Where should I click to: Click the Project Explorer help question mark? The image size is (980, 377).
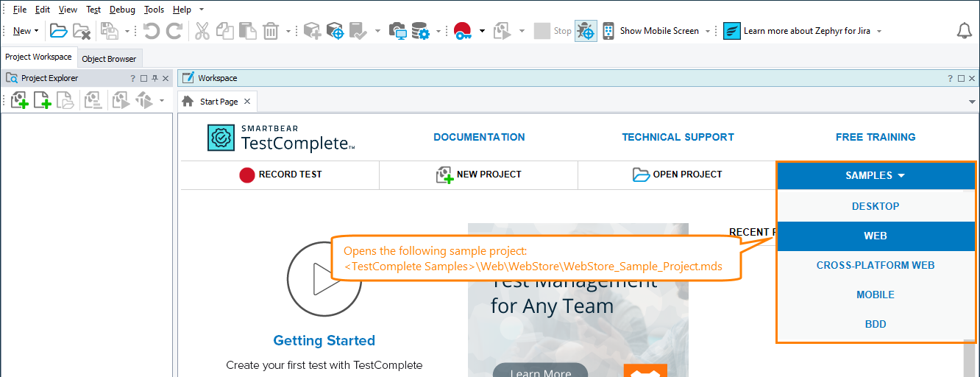(133, 78)
